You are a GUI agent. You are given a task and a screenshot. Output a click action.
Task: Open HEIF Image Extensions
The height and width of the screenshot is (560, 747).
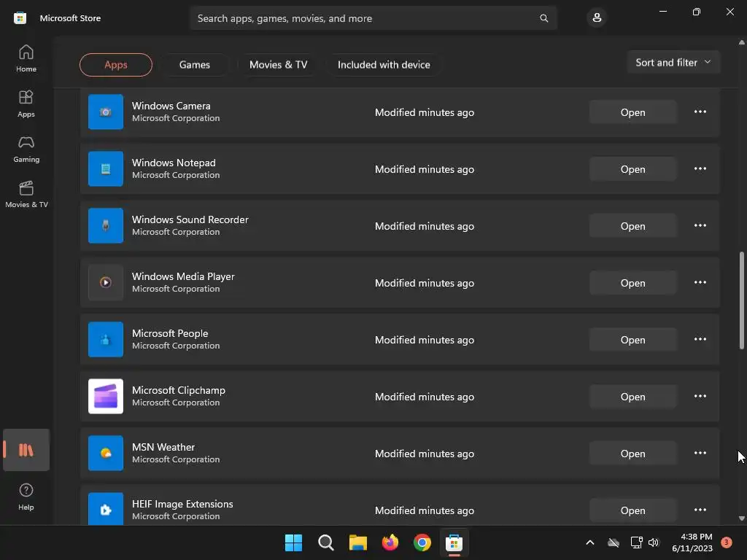click(632, 510)
